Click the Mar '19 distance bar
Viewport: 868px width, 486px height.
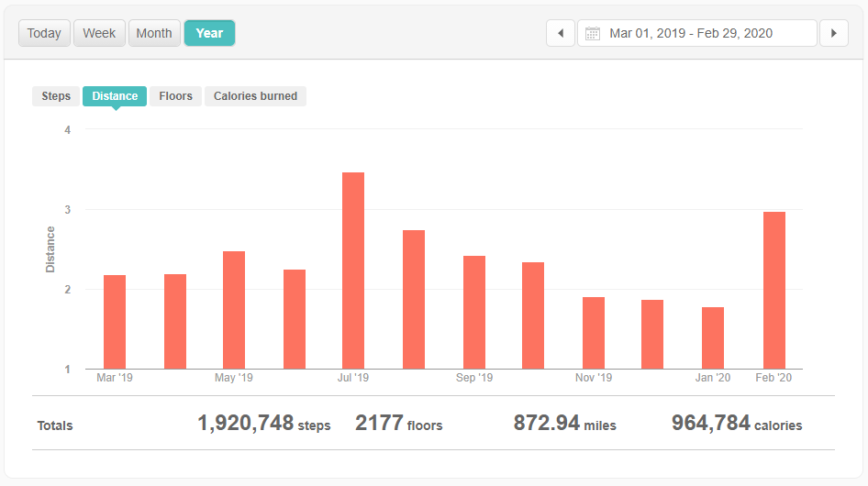(115, 322)
